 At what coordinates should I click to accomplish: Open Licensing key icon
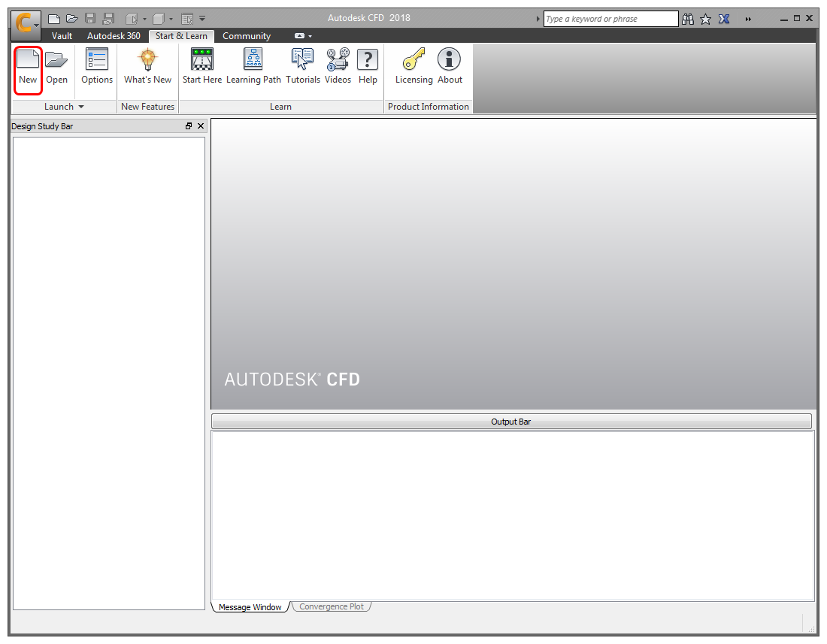point(414,59)
